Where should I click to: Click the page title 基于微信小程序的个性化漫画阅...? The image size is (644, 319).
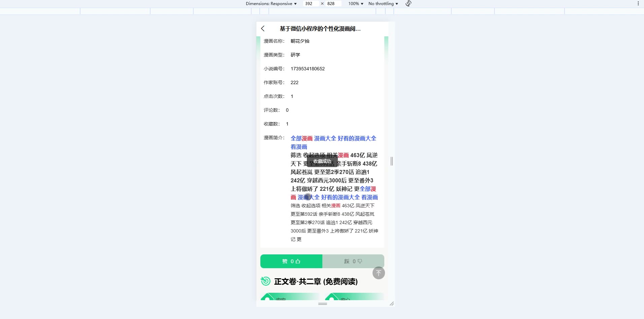coord(320,29)
